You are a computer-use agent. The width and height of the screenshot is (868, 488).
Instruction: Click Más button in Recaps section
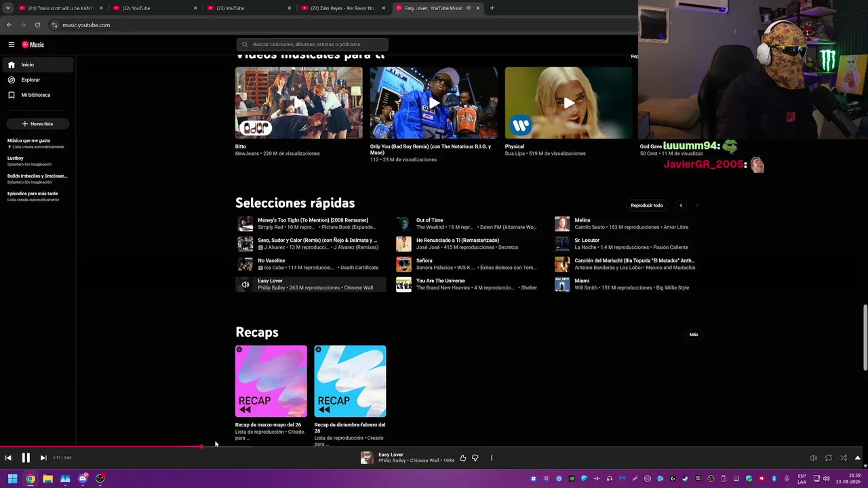(x=694, y=335)
